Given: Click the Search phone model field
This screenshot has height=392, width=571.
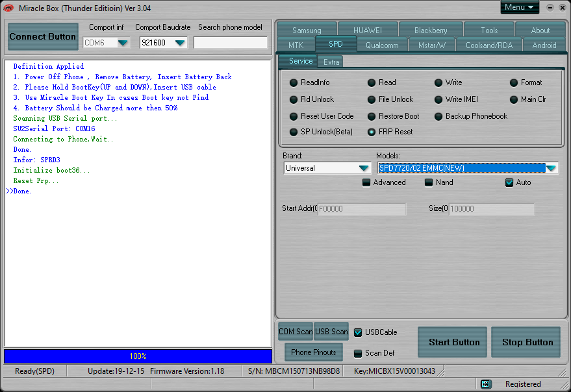Looking at the screenshot, I should tap(231, 43).
